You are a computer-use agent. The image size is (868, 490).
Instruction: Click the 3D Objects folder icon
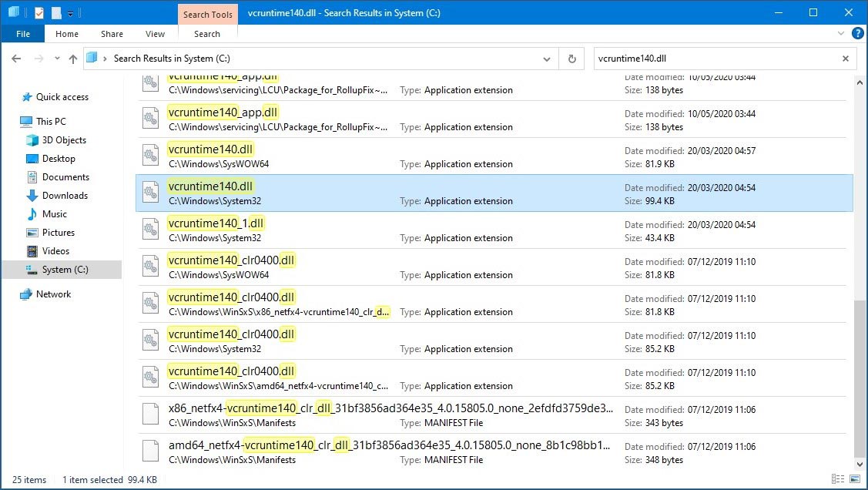click(32, 140)
